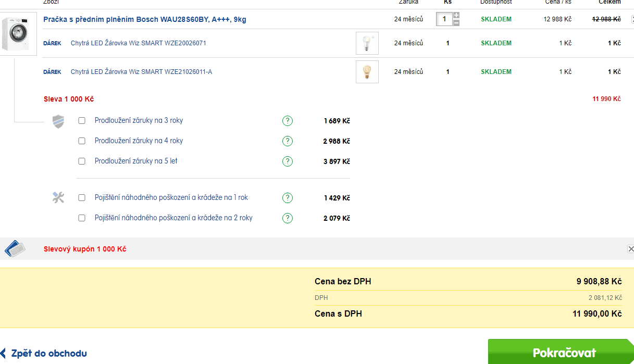This screenshot has height=364, width=634.
Task: Click the quantity field for the washing machine
Action: click(x=444, y=19)
